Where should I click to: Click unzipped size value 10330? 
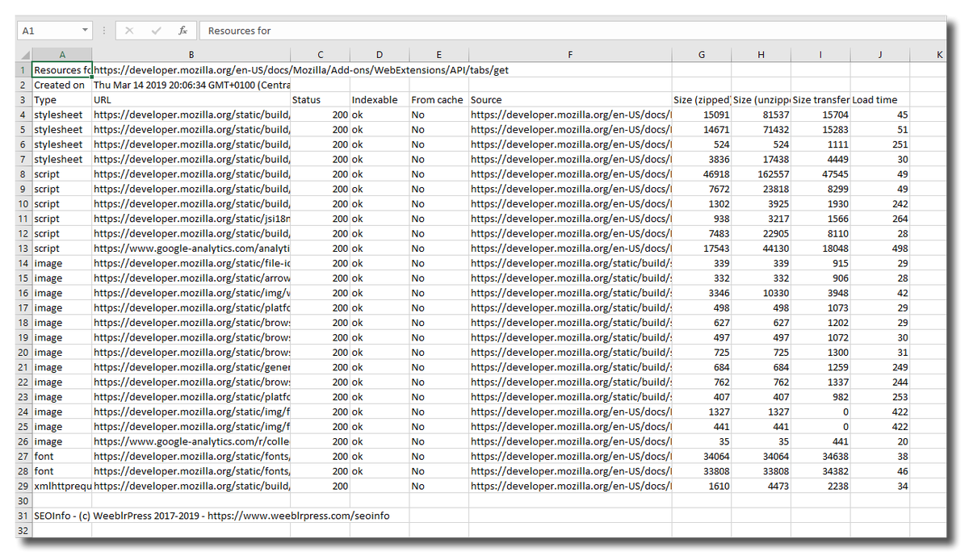(x=761, y=293)
